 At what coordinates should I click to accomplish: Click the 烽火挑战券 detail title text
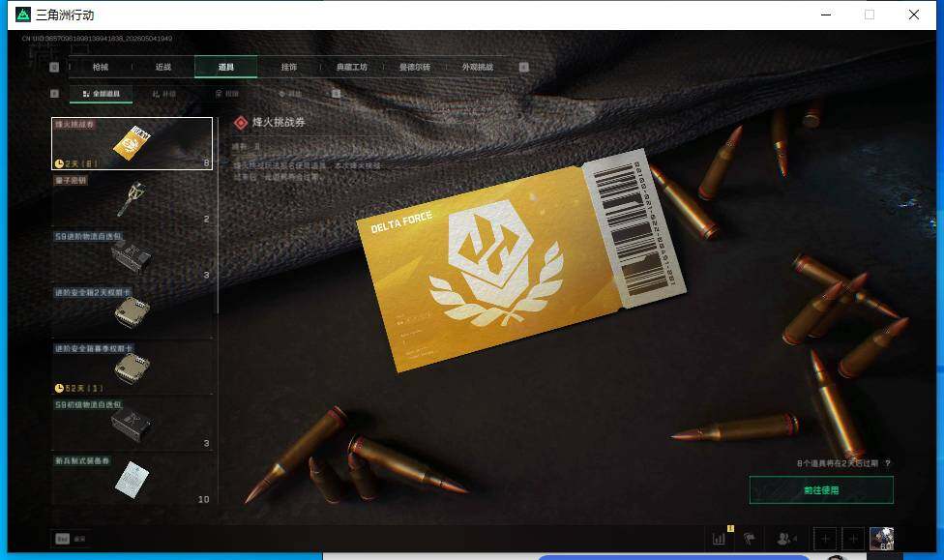click(x=279, y=122)
